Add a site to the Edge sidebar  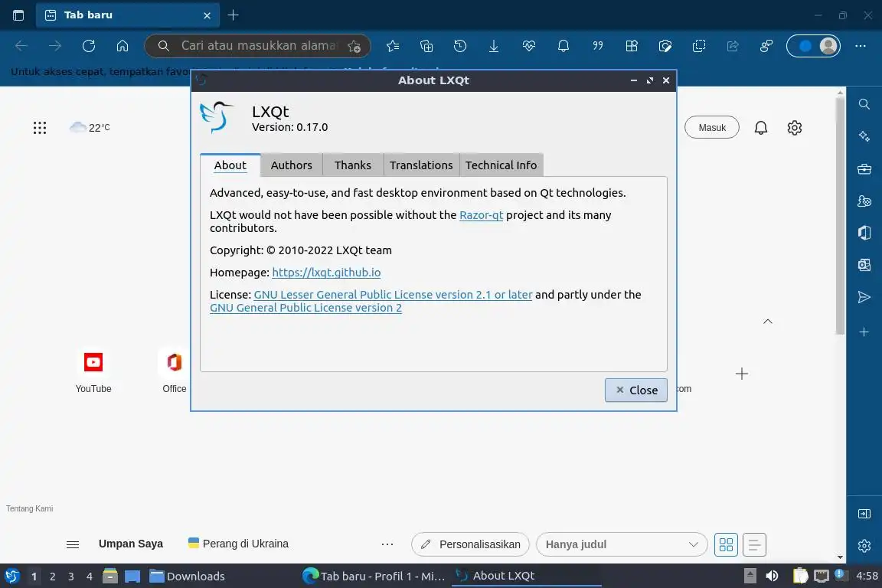coord(864,332)
